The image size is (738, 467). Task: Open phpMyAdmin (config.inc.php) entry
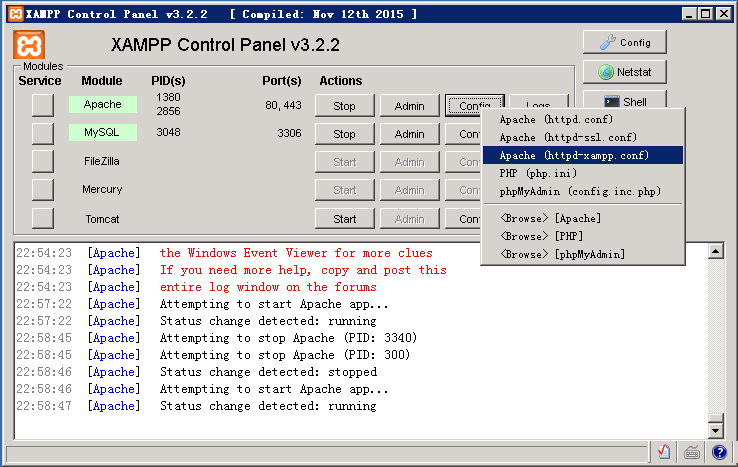click(583, 191)
